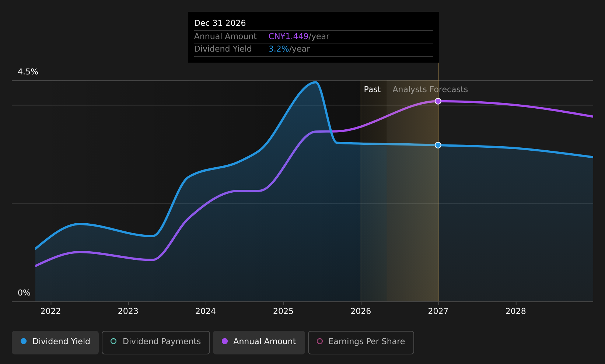605x364 pixels.
Task: Click the pink ring in Earnings Per Share legend
Action: (x=320, y=341)
